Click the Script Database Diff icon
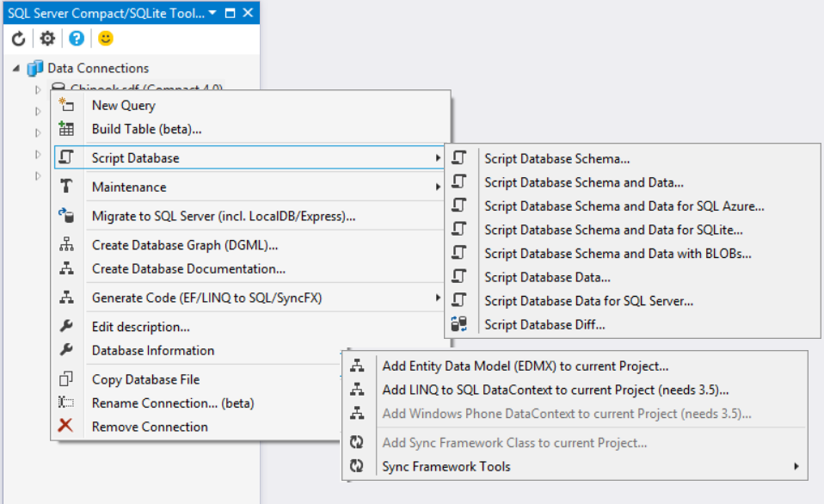The image size is (824, 504). pos(460,324)
